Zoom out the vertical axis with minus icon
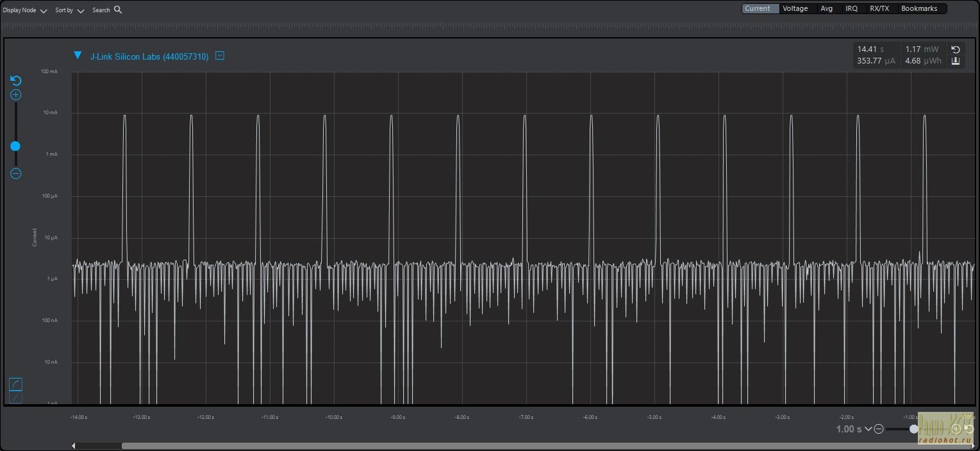980x451 pixels. click(x=16, y=174)
